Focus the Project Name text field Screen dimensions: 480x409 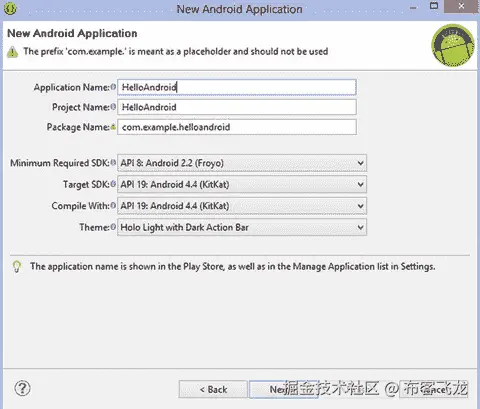(237, 107)
